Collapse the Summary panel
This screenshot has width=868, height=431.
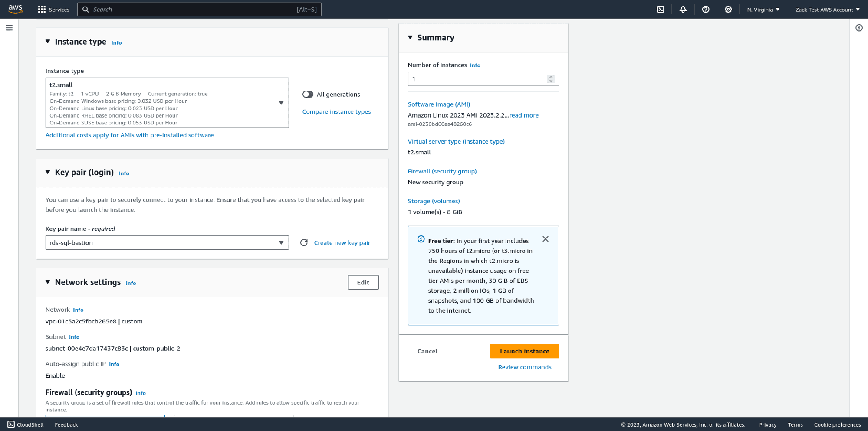[410, 38]
